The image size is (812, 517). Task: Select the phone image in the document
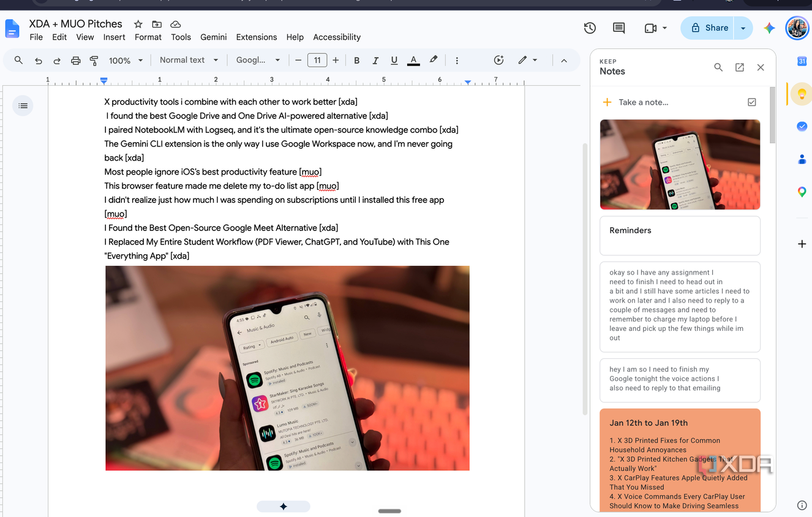(x=287, y=368)
